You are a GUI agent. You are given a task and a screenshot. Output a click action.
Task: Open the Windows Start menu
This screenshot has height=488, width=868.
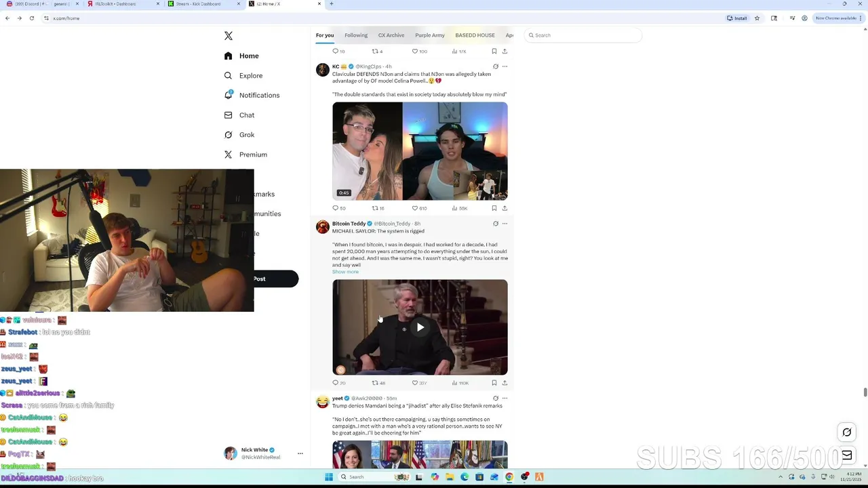[x=329, y=477]
